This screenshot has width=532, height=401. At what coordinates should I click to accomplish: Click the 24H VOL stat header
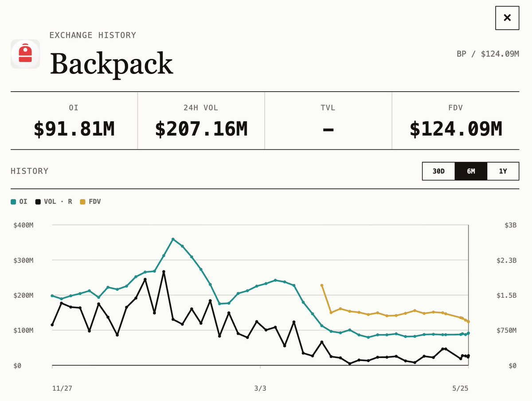tap(201, 108)
